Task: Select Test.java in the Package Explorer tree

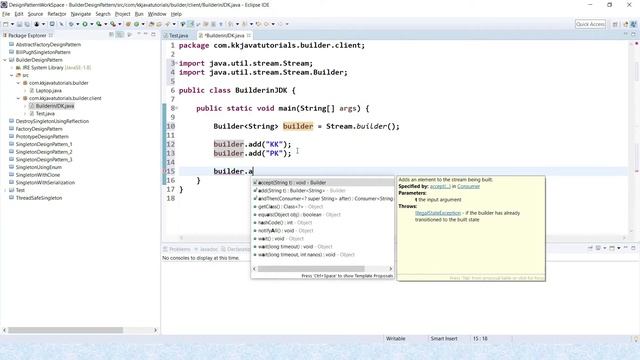Action: coord(45,113)
